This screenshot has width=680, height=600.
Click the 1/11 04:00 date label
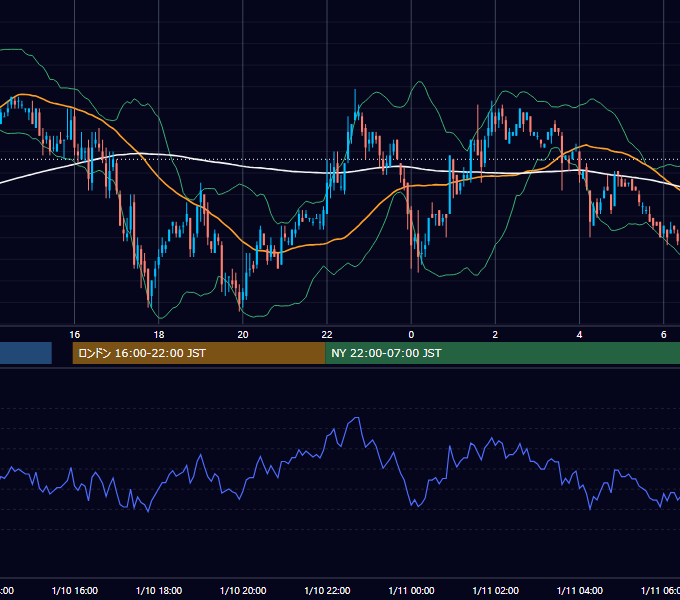(579, 590)
